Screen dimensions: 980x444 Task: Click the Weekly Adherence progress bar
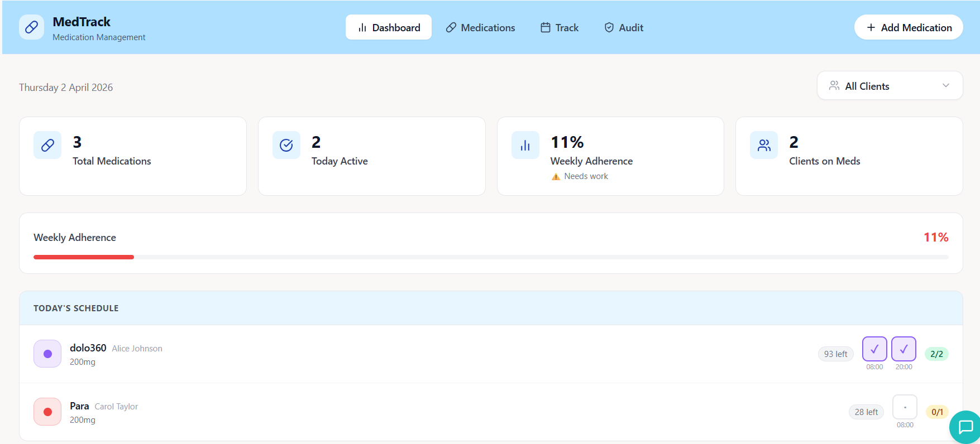[491, 257]
